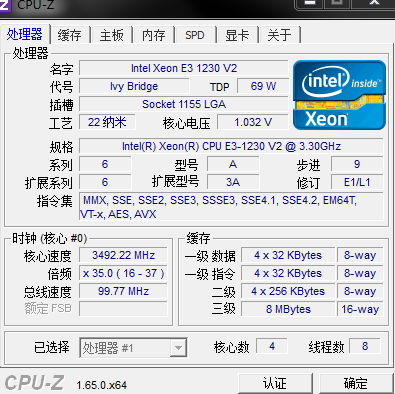Click the 线程数 value 8

(x=365, y=346)
